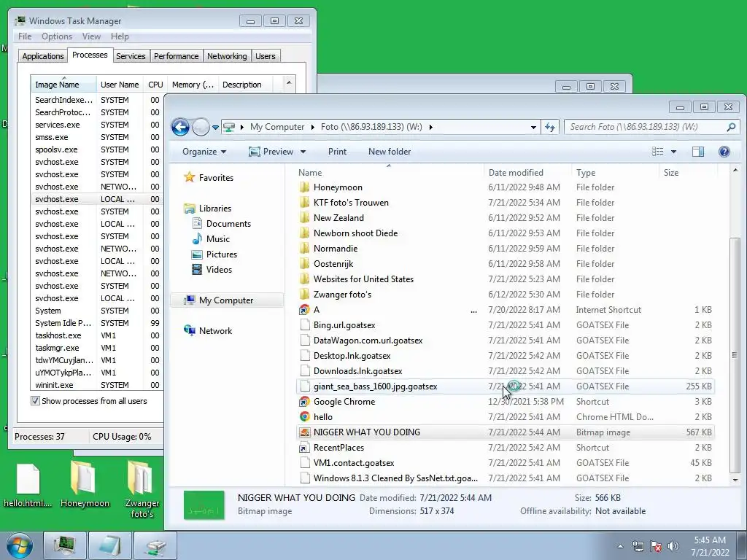Click the Explorer vertical scrollbar thumb
This screenshot has width=747, height=560.
(734, 355)
